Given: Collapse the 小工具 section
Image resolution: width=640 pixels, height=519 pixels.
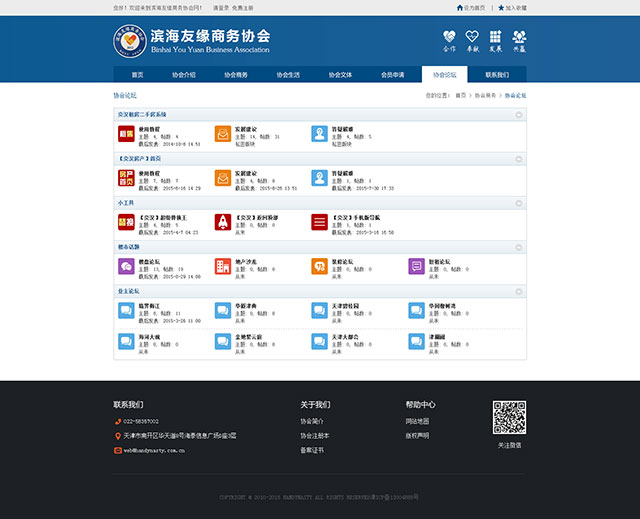Looking at the screenshot, I should pyautogui.click(x=519, y=203).
